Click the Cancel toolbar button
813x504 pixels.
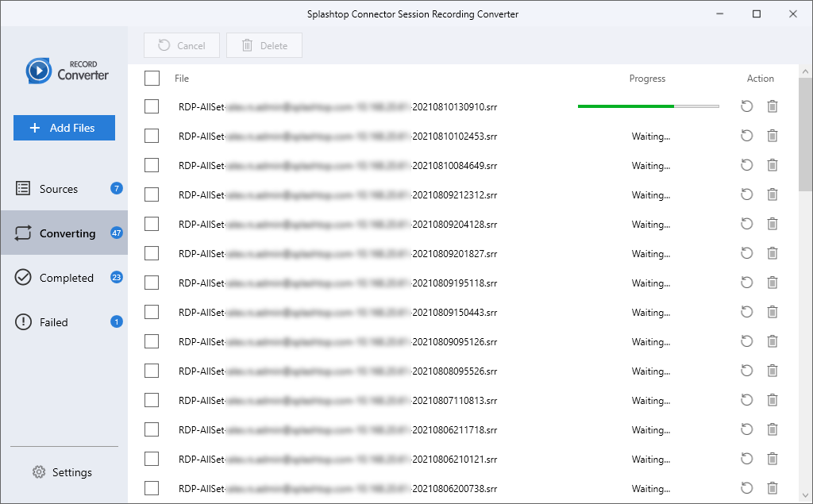tap(182, 45)
